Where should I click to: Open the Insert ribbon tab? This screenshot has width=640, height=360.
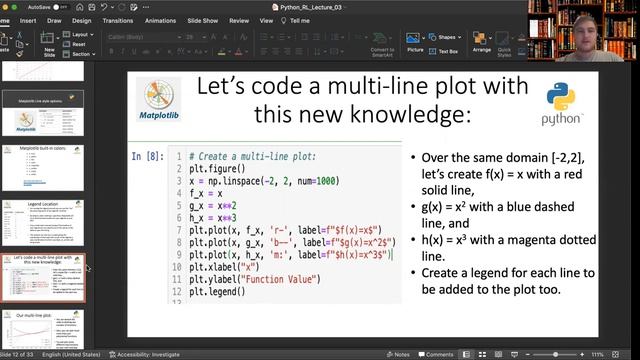[x=28, y=21]
